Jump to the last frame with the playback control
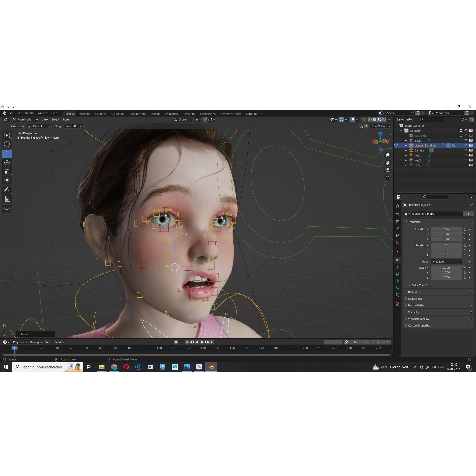This screenshot has height=476, width=476. pos(212,342)
